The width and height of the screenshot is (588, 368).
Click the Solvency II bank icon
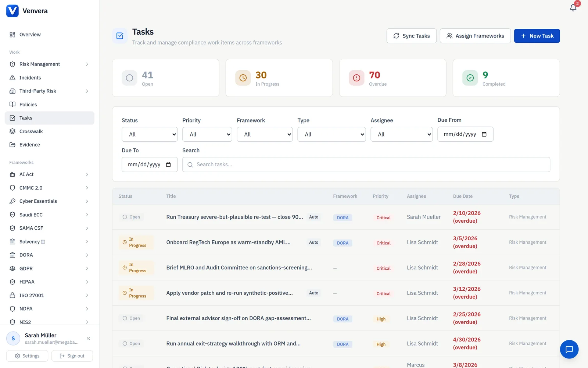point(12,242)
